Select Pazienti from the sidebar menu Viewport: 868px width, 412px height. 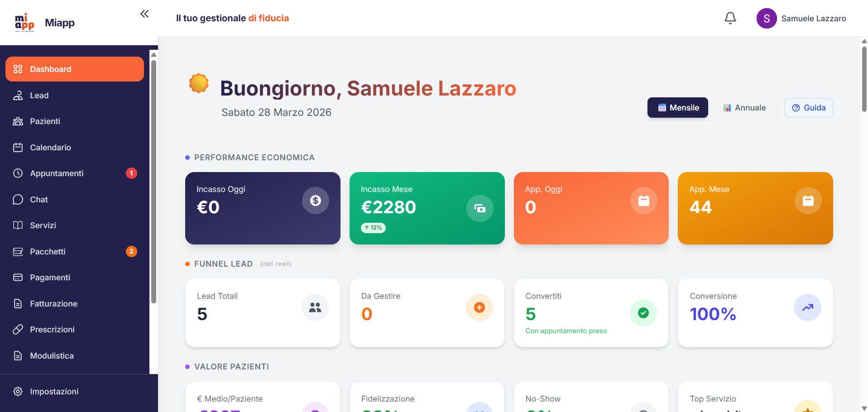tap(45, 121)
